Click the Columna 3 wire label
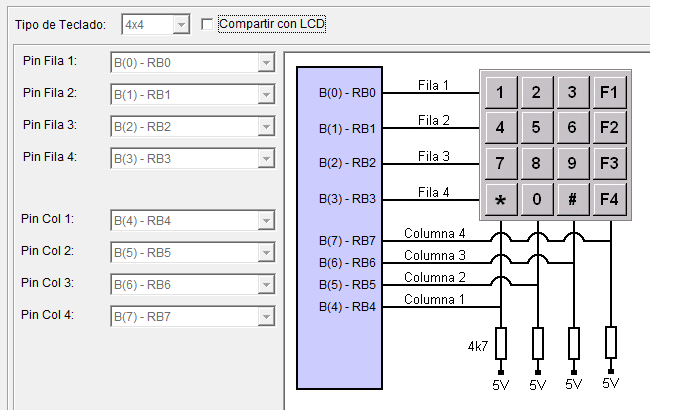Screen dimensions: 674x410 pos(435,255)
